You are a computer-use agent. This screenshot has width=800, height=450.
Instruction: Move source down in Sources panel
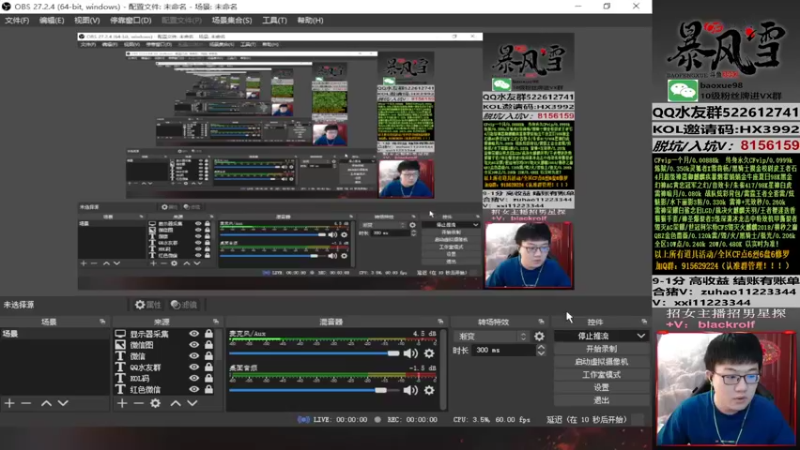pos(192,404)
